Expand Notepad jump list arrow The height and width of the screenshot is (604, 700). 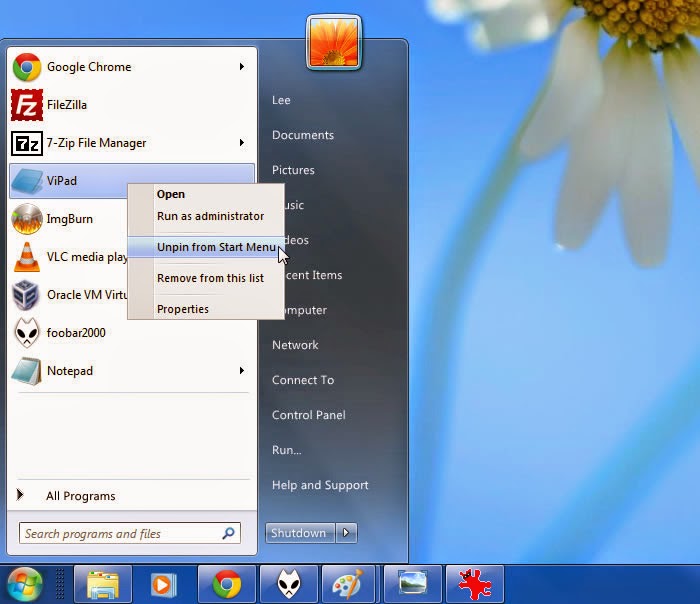242,371
